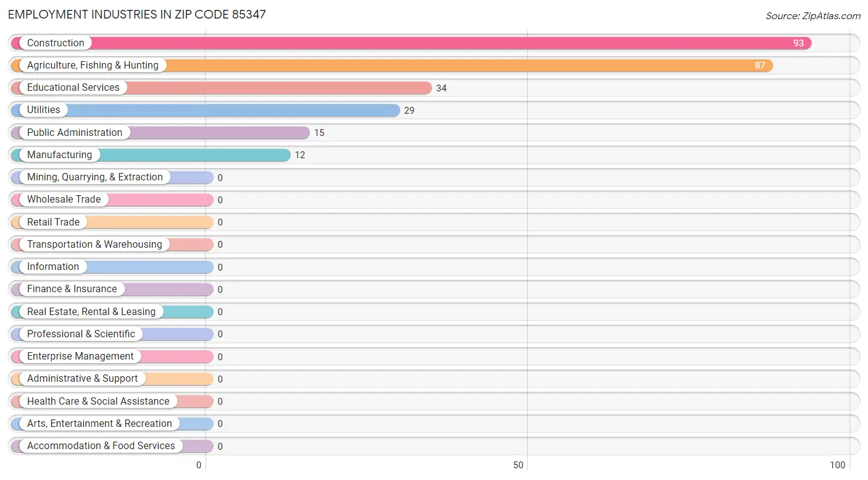Click the Retail Trade label
This screenshot has width=868, height=480.
click(x=53, y=222)
